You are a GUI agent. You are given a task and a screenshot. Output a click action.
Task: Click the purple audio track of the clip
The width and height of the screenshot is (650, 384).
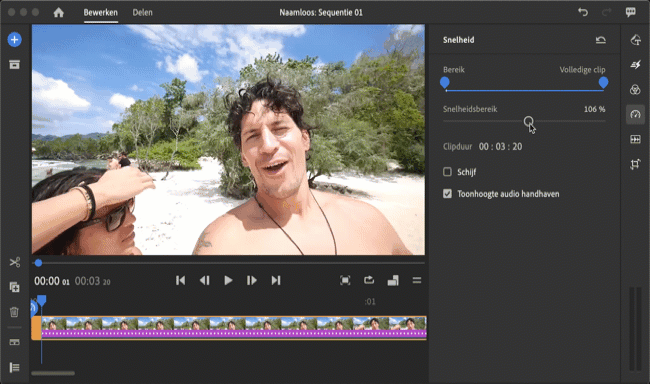234,334
